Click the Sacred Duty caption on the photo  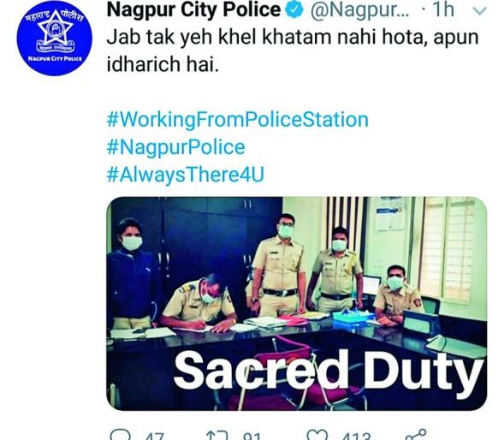pos(329,371)
